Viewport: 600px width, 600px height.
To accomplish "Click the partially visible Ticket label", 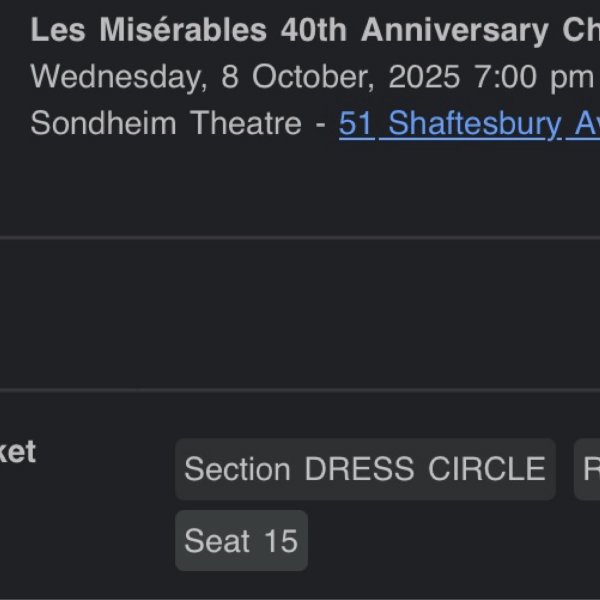I will [x=17, y=452].
